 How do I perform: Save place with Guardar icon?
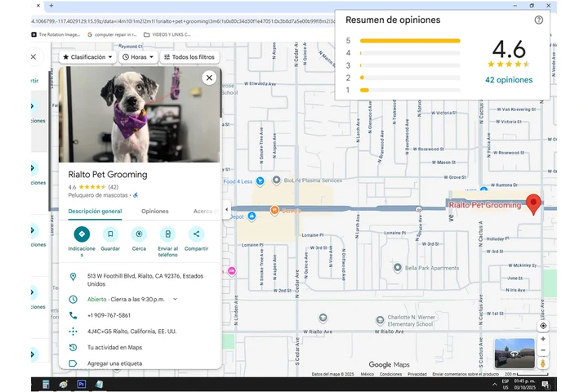click(110, 234)
